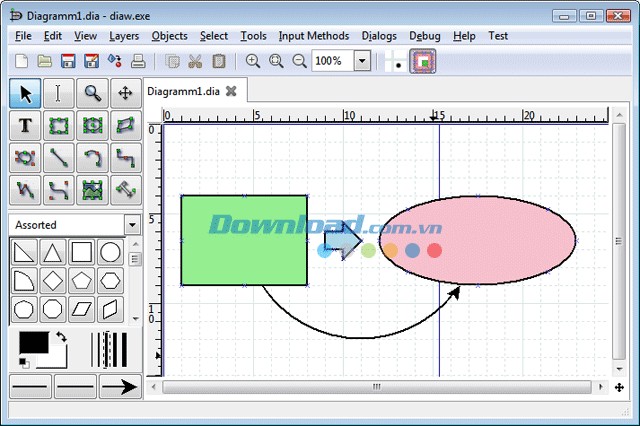640x426 pixels.
Task: Click the black foreground color swatch
Action: (x=34, y=343)
